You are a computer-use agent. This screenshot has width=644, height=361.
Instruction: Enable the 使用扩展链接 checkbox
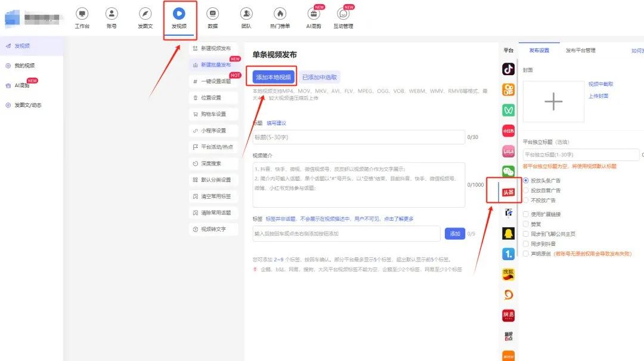[x=526, y=214]
